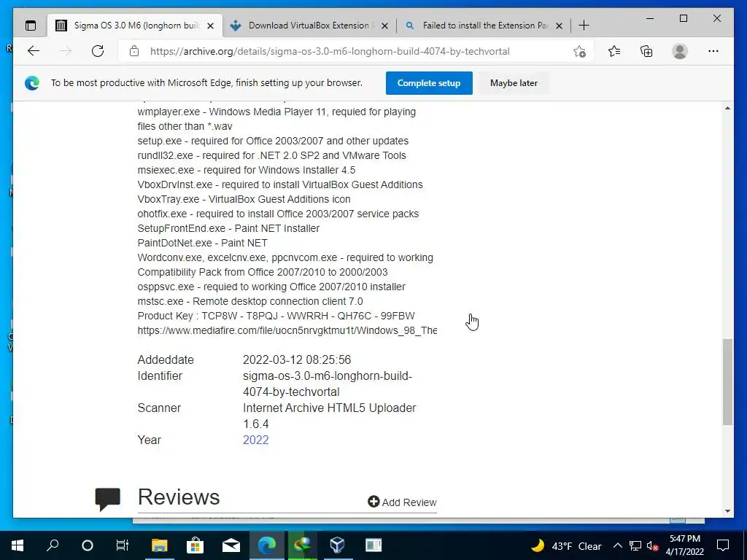Open VirtualBox cube from taskbar
This screenshot has height=560, width=747.
coord(337,545)
